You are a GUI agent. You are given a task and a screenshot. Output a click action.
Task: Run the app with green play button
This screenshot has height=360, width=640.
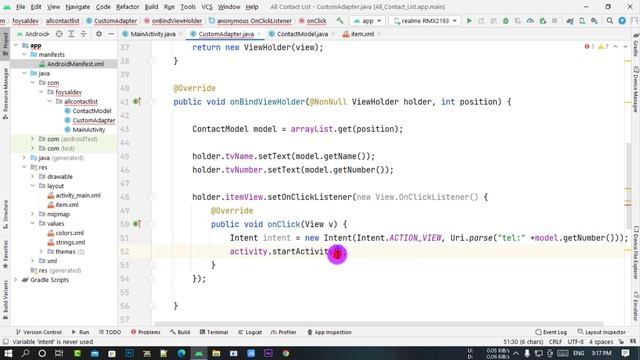pyautogui.click(x=469, y=20)
